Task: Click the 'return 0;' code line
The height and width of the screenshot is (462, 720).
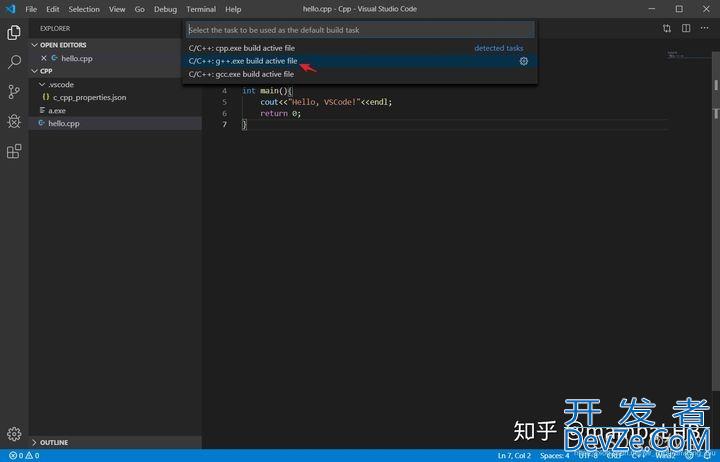Action: click(x=280, y=113)
